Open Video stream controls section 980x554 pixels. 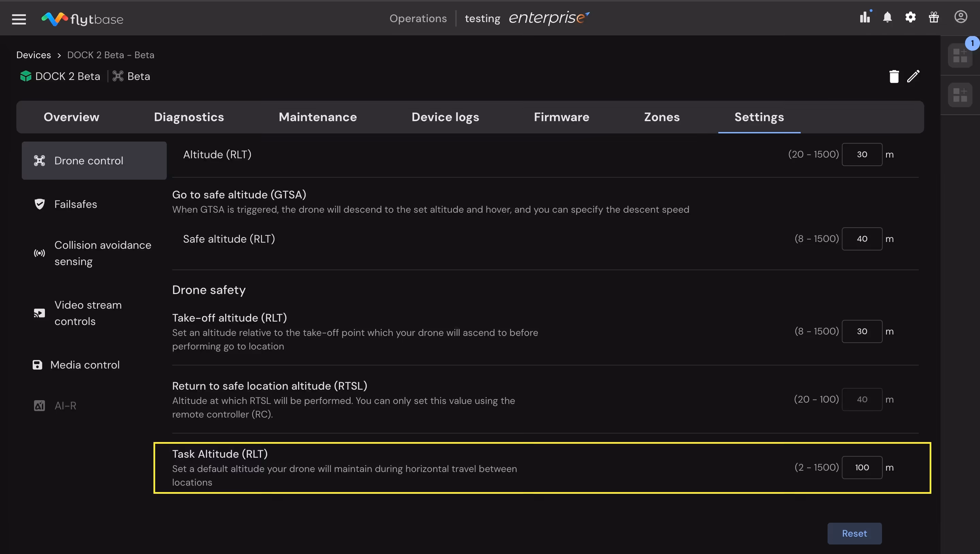coord(88,313)
